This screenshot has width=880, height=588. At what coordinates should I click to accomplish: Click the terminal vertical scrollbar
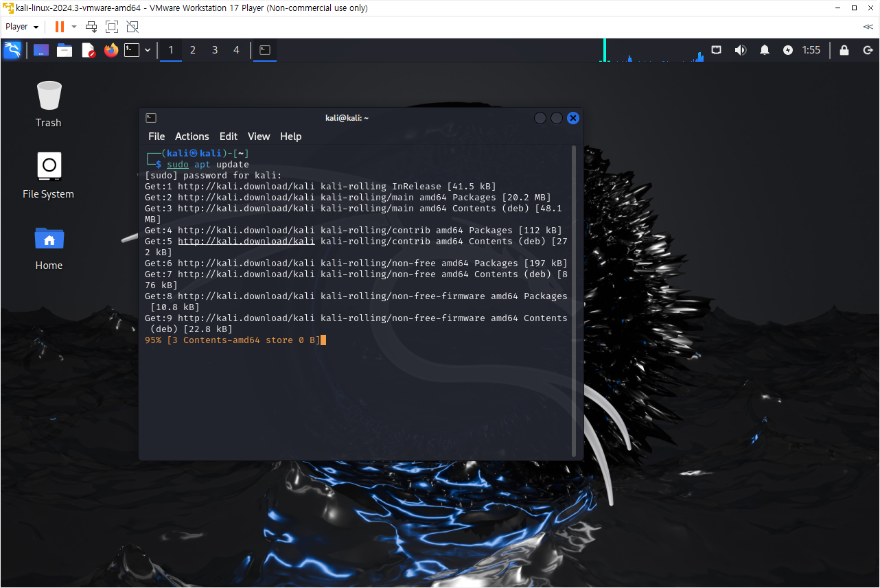point(574,301)
